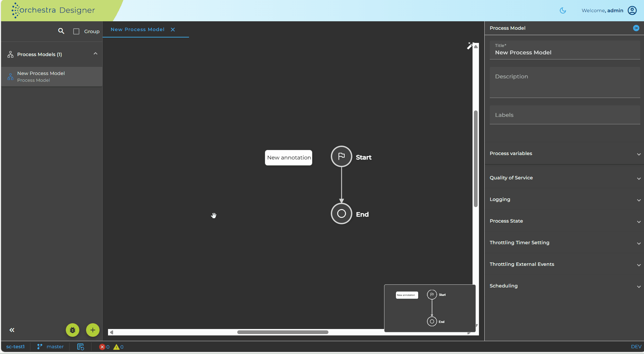
Task: Open the admin user profile icon
Action: (x=632, y=10)
